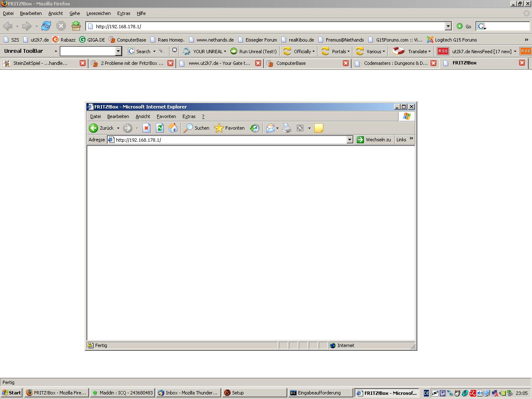
Task: Click the Suchen search button in Internet Explorer
Action: [197, 128]
